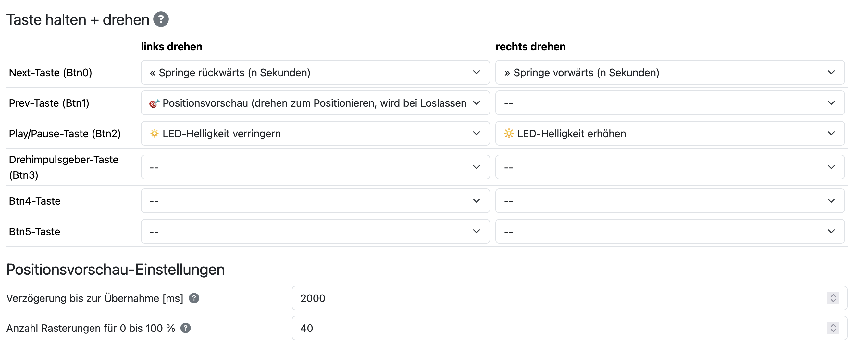
Task: Open Btn5-Taste links drehen dropdown
Action: pos(315,231)
